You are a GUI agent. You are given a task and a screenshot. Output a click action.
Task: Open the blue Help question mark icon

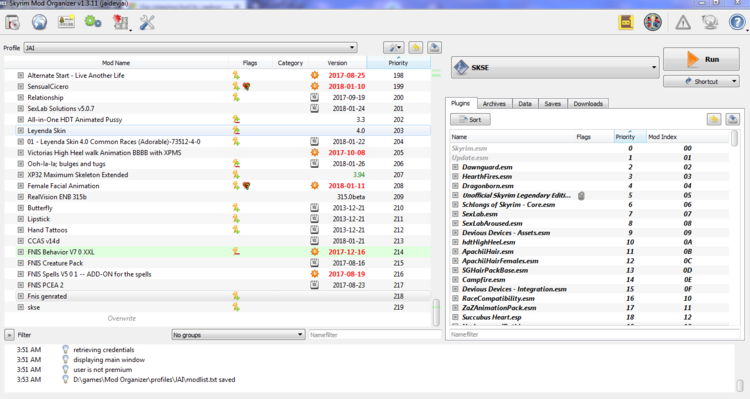tap(737, 22)
